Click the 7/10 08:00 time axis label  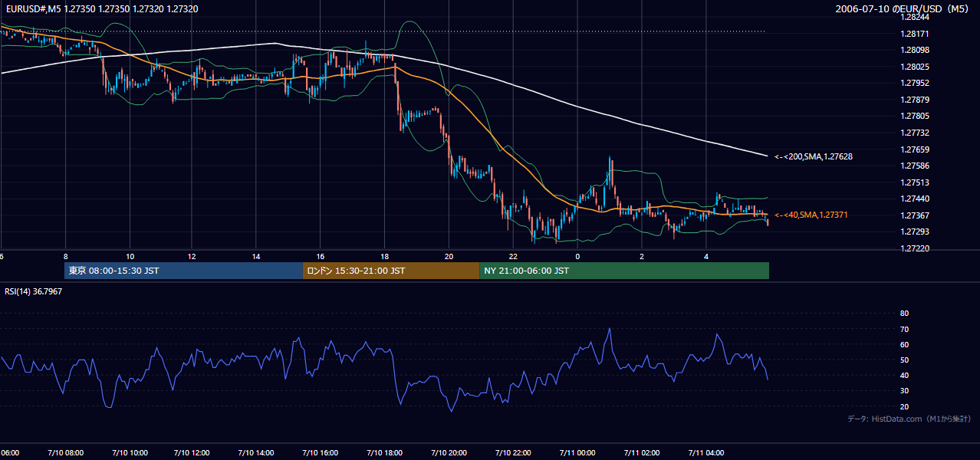coord(64,453)
